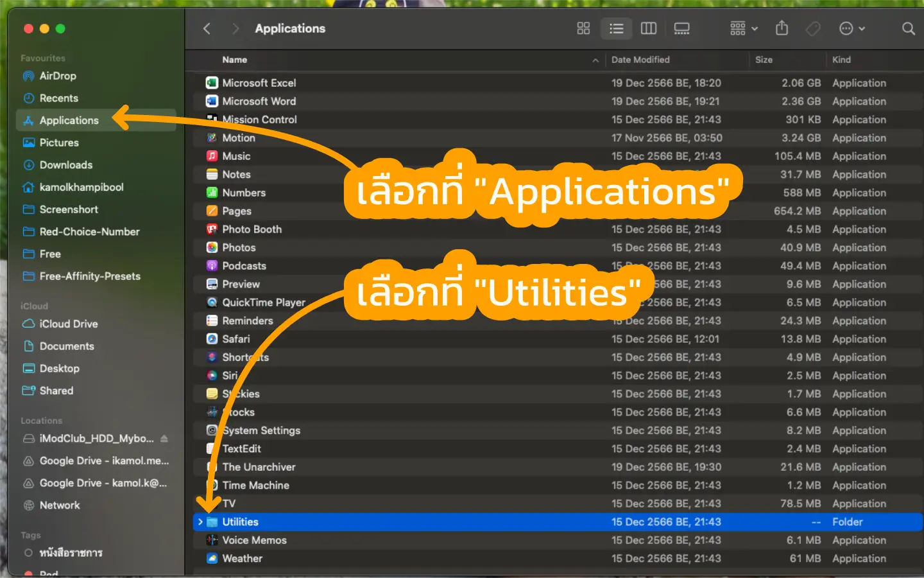Eject the iModClub_HDD_Mybo drive
Image resolution: width=924 pixels, height=578 pixels.
[164, 439]
